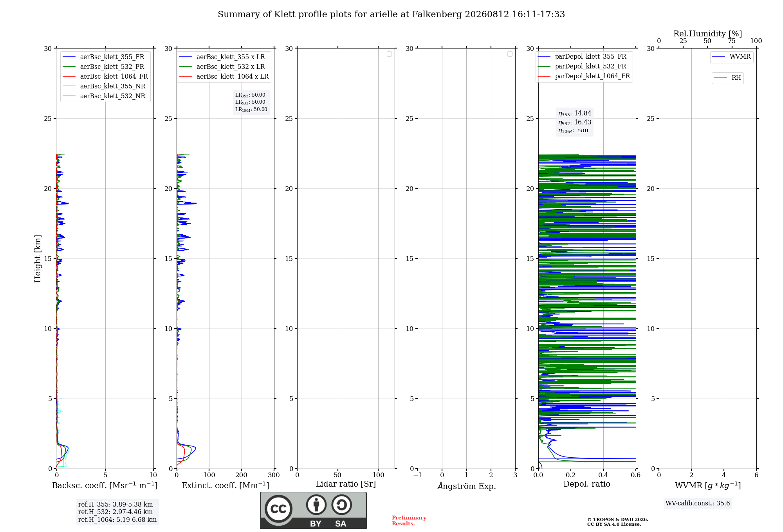This screenshot has width=783, height=532.
Task: Click the Rel.Humidity [%] axis label
Action: [x=708, y=34]
